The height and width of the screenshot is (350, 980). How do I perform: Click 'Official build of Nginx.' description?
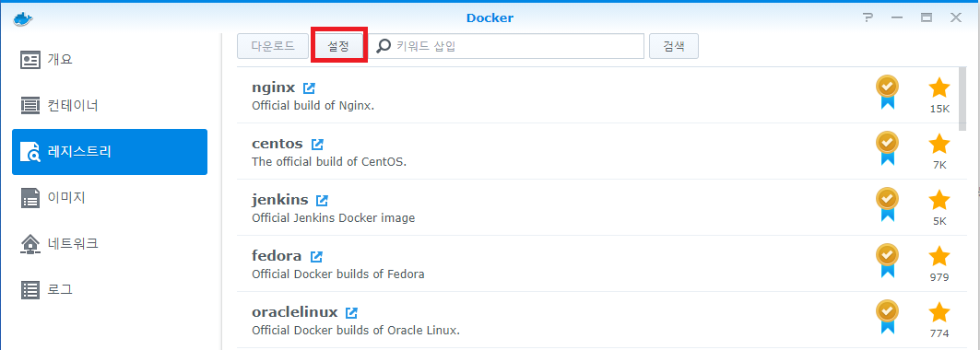click(313, 105)
